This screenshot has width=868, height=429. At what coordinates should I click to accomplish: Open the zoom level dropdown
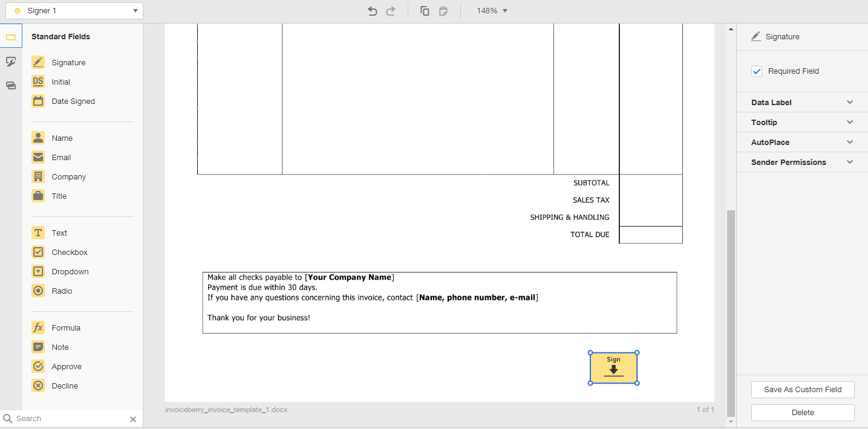click(490, 10)
